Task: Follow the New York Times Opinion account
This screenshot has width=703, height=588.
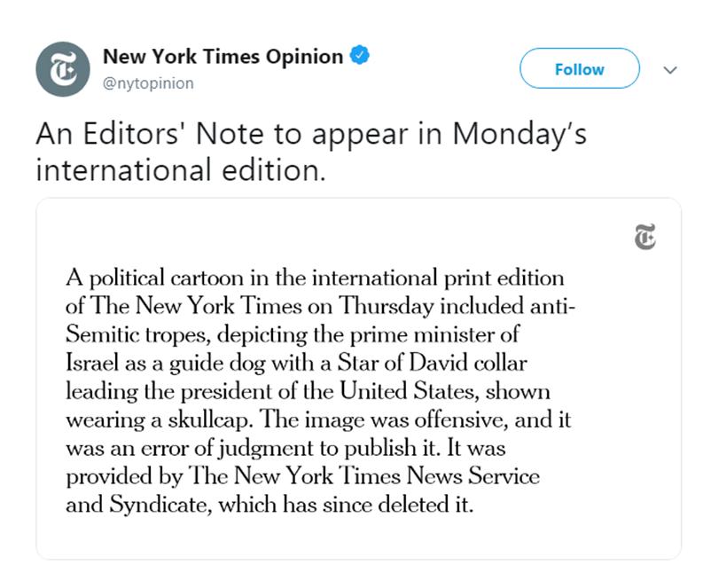Action: coord(579,68)
